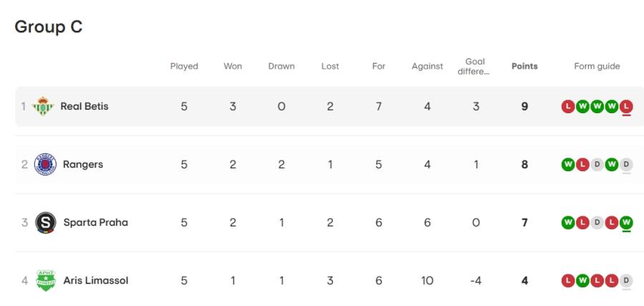Click the Played column header
644x306 pixels.
pos(184,66)
